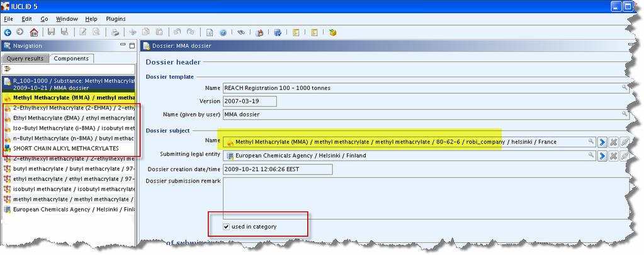Click the Edit pencil-and-page toolbar icon
644x255 pixels.
point(83,33)
